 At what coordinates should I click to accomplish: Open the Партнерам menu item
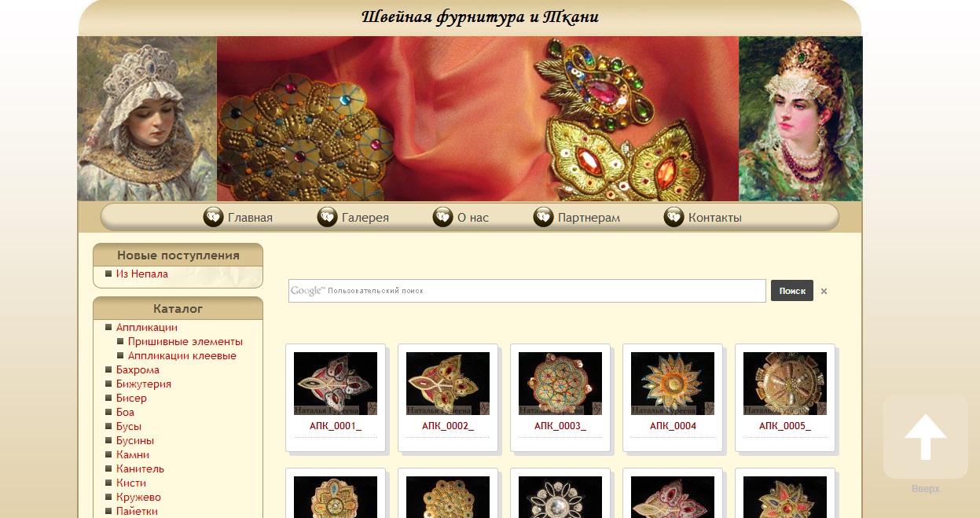click(x=589, y=218)
